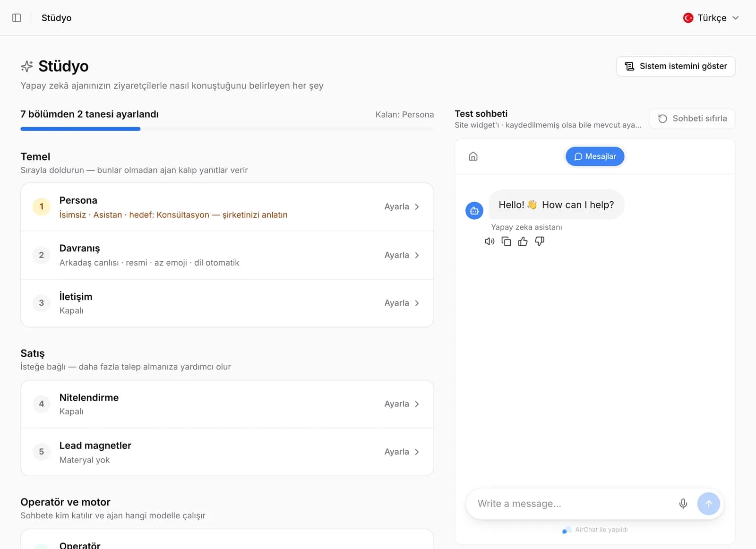The height and width of the screenshot is (549, 756).
Task: Click the step 4 number badge
Action: [42, 404]
